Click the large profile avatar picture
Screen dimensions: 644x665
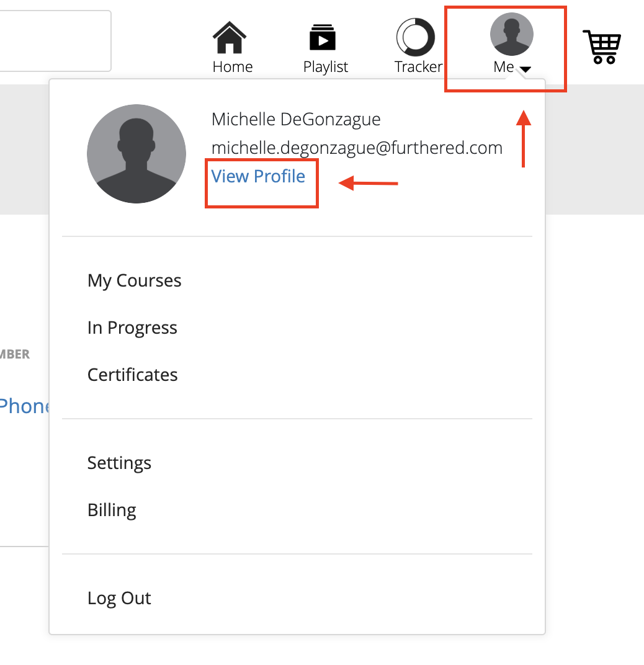(x=136, y=153)
